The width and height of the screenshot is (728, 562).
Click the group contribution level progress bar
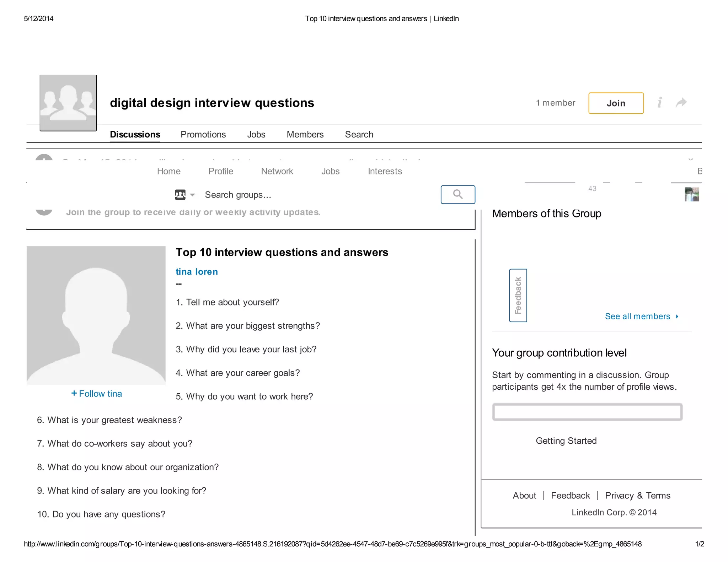[x=587, y=412]
